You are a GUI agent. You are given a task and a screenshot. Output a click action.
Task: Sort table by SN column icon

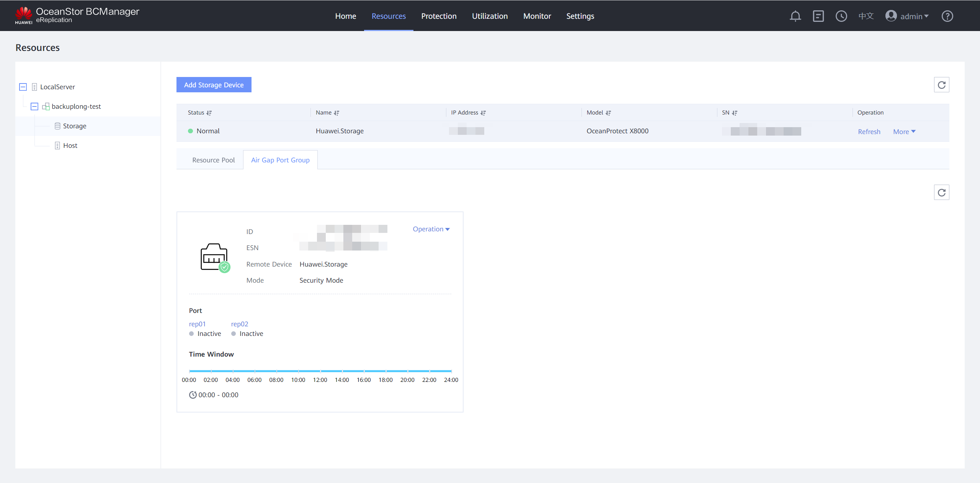tap(735, 113)
